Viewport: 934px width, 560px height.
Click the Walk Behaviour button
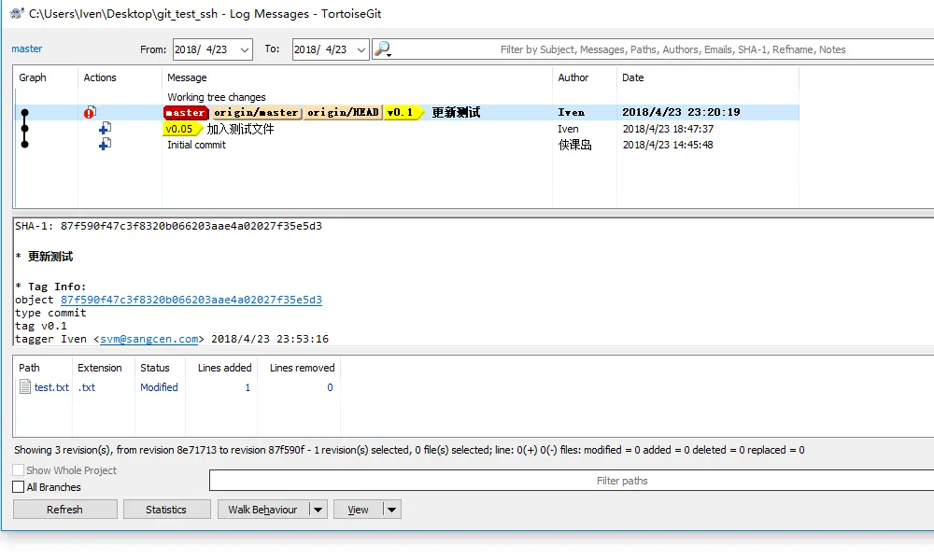tap(262, 510)
